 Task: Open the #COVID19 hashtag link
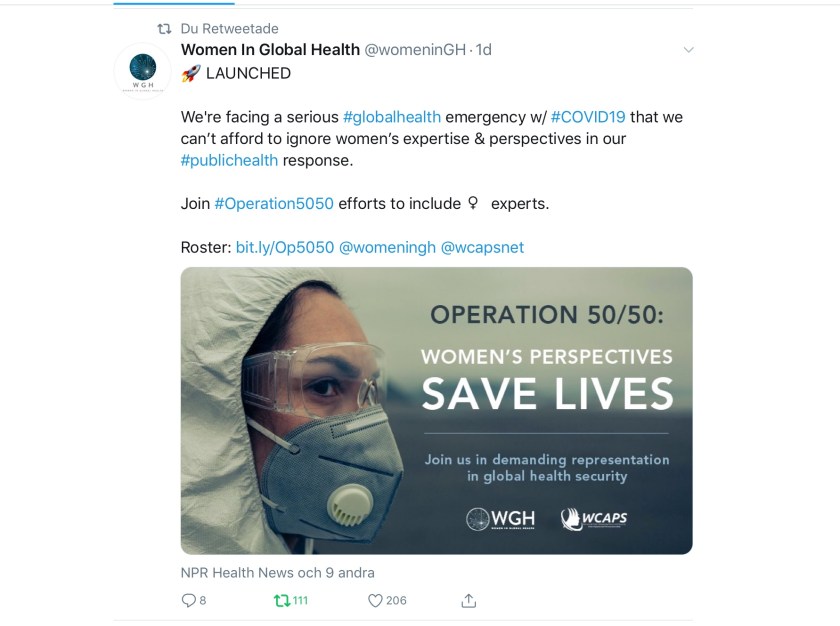pos(588,117)
